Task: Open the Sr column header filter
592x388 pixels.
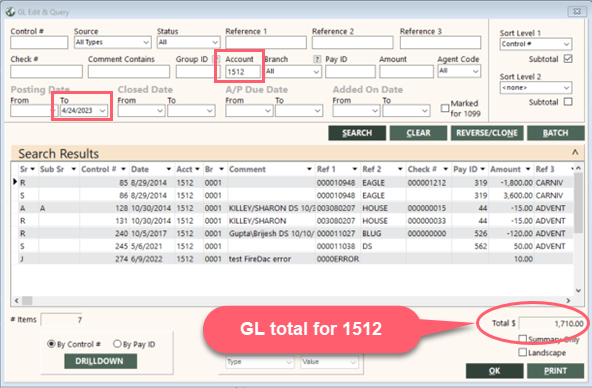Action: tap(32, 169)
